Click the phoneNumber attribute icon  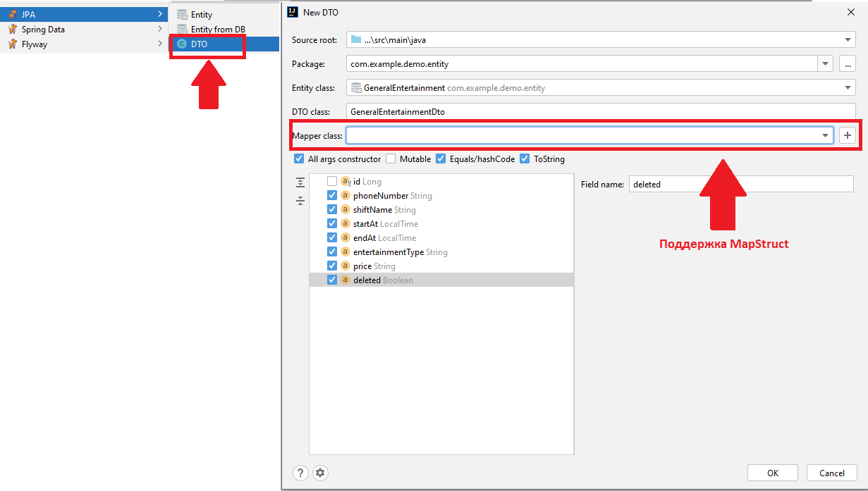coord(346,196)
